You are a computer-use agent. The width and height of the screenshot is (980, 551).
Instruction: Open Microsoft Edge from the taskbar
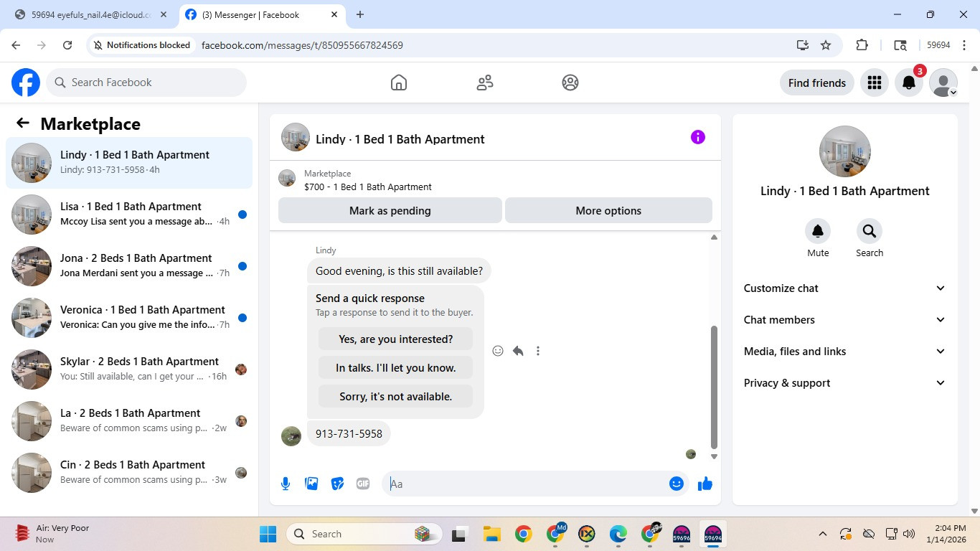(x=618, y=534)
